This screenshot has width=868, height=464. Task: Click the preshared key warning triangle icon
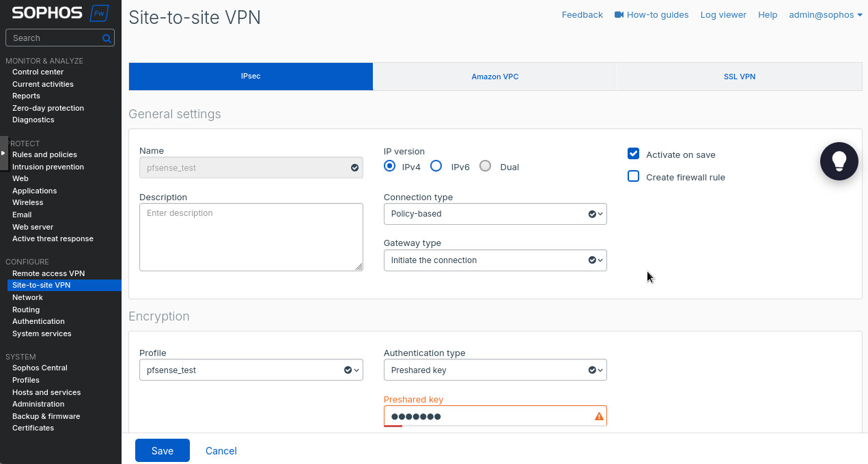(599, 416)
